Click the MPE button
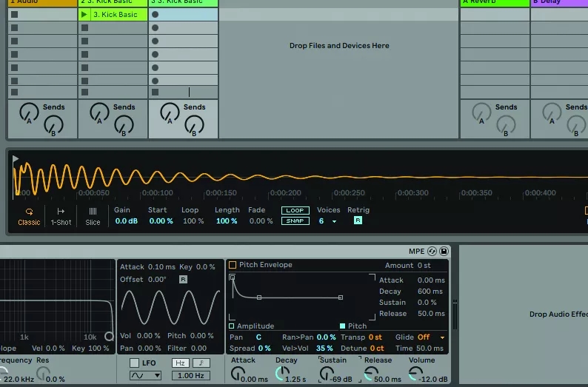The width and height of the screenshot is (588, 387). point(416,252)
